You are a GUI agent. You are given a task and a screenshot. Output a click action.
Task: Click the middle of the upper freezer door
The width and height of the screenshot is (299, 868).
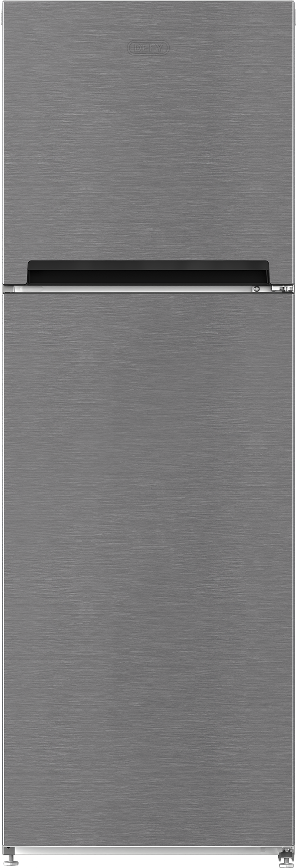148,143
